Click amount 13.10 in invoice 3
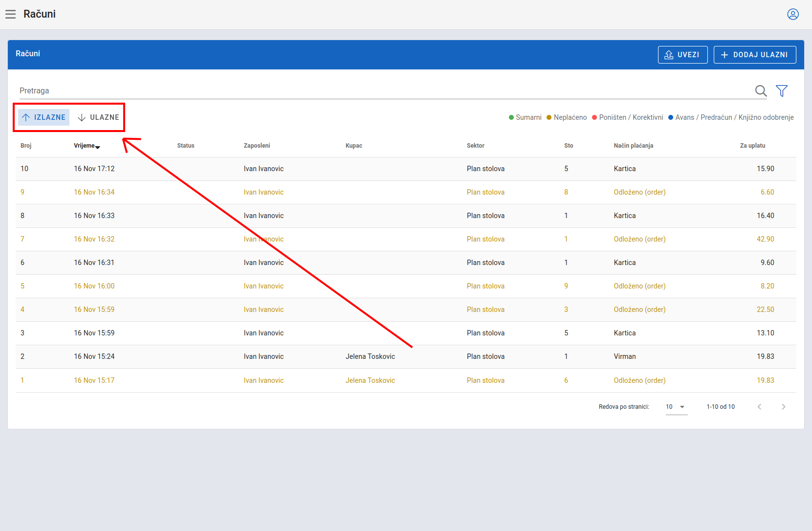 pyautogui.click(x=766, y=333)
